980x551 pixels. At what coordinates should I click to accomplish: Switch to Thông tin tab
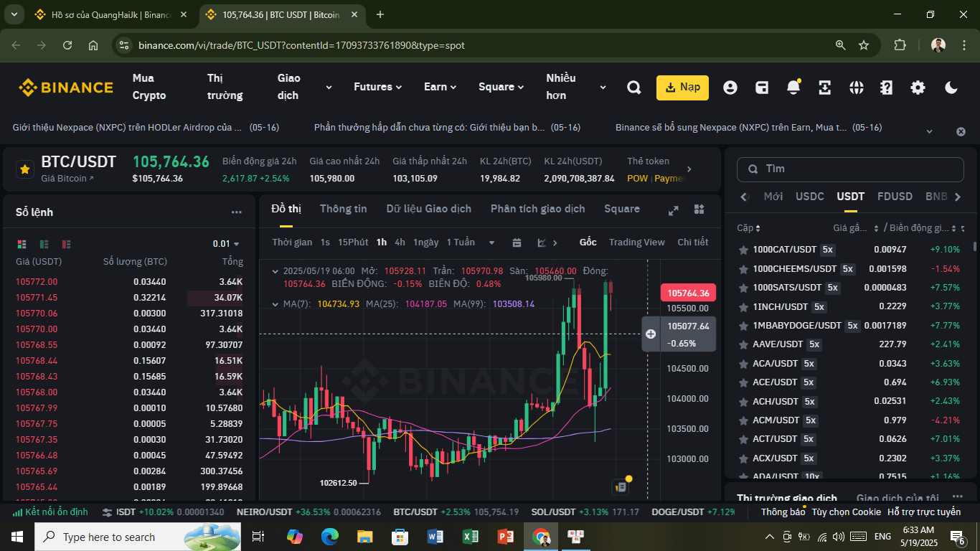point(343,209)
